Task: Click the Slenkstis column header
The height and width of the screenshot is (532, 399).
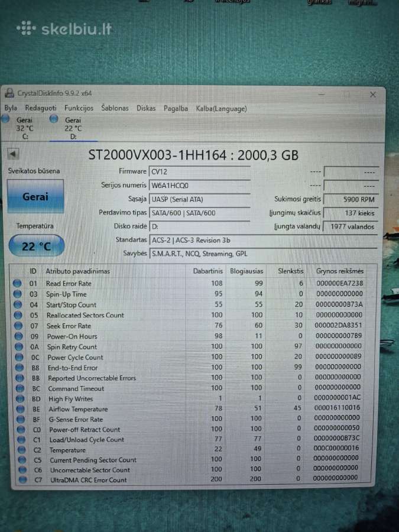Action: pyautogui.click(x=290, y=271)
